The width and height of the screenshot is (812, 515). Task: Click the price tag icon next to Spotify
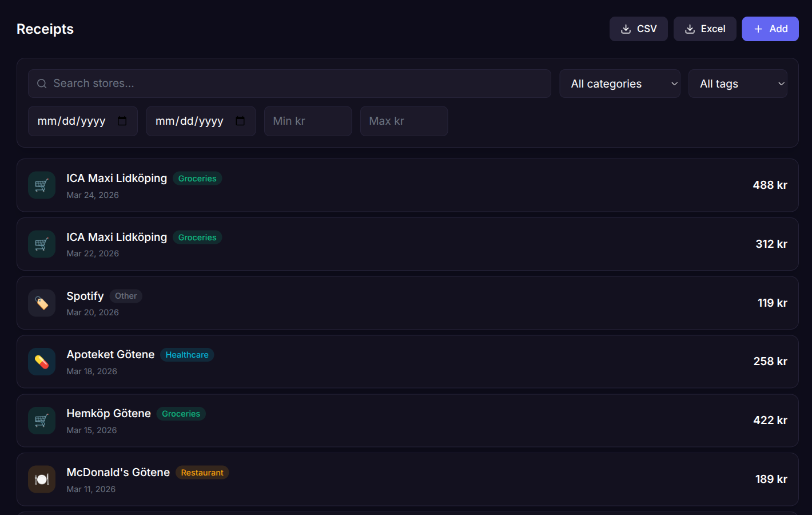tap(42, 303)
